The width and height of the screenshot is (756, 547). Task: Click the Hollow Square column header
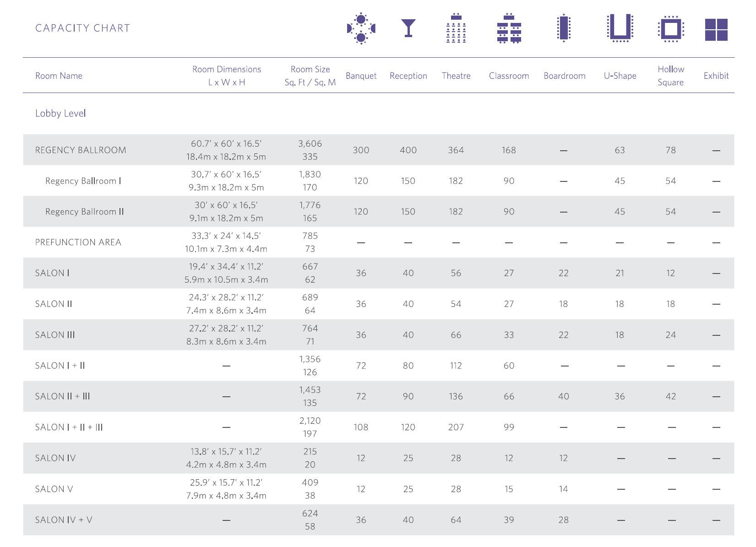(671, 76)
